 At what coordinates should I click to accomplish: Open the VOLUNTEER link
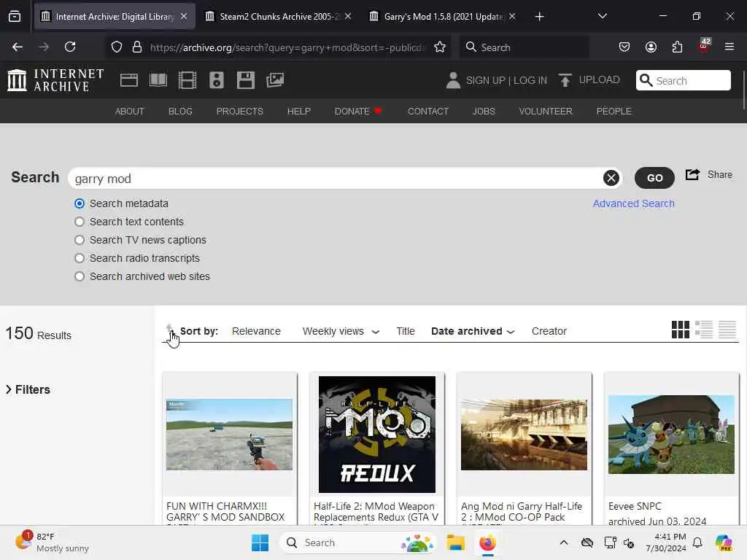(546, 112)
